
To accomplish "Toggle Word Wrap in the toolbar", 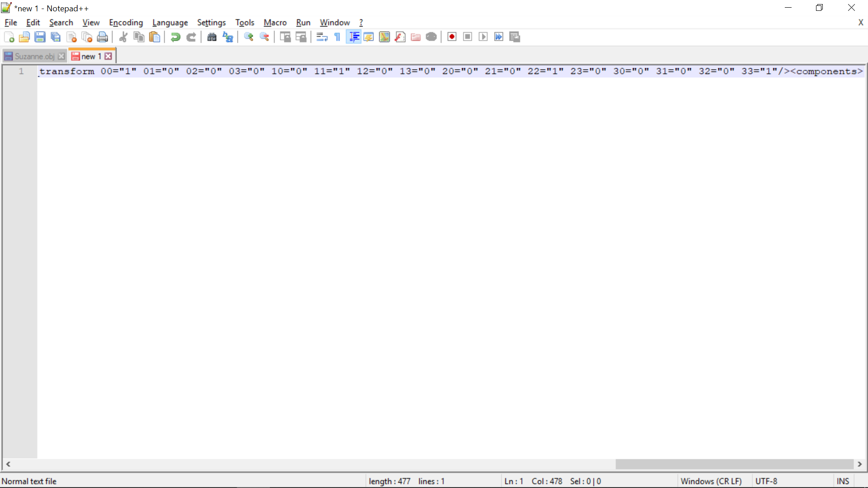I will [322, 37].
